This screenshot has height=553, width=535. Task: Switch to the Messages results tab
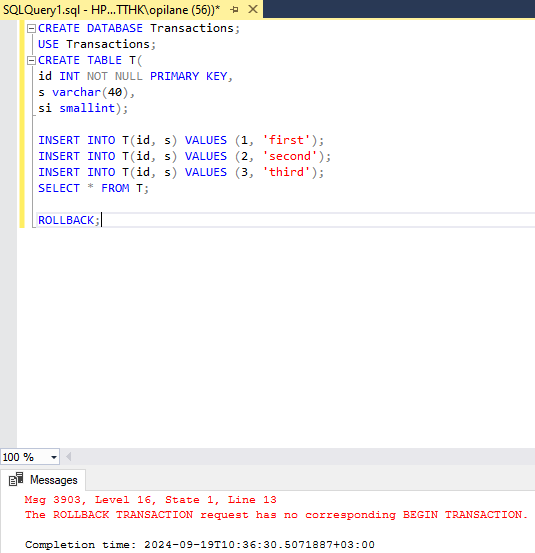click(x=43, y=480)
